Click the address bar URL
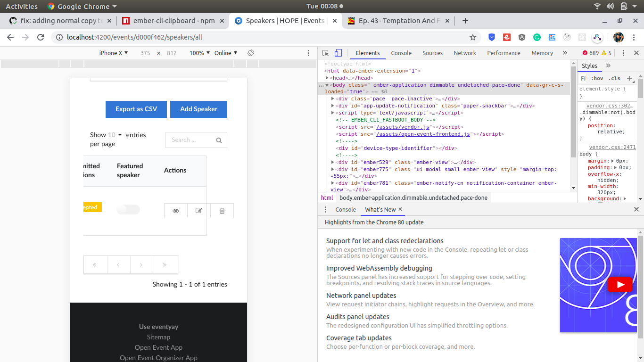 point(135,37)
